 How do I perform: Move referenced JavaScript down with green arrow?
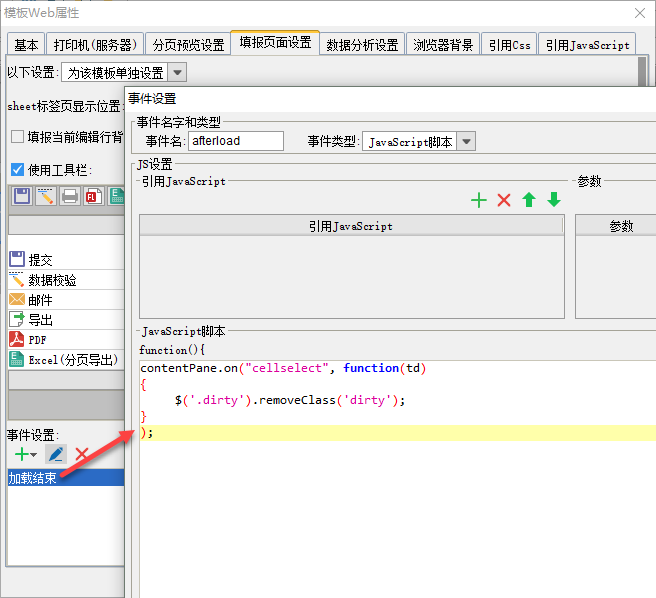click(554, 200)
